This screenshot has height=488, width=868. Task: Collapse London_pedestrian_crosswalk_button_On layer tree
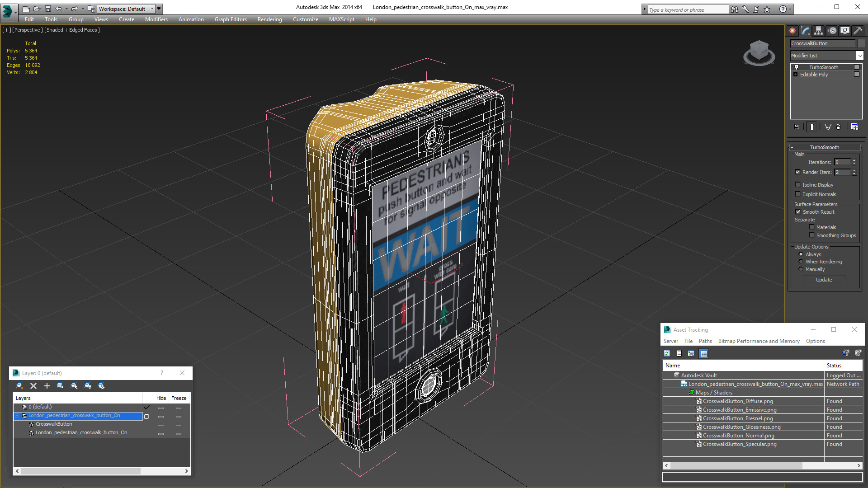17,416
